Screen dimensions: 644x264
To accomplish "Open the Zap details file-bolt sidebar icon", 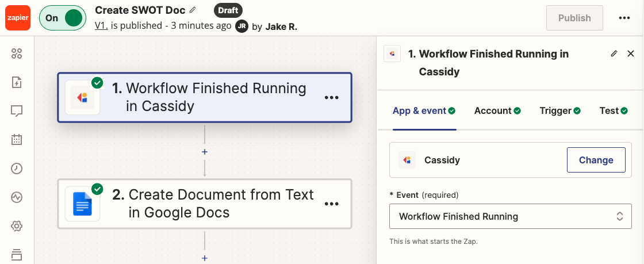I will pyautogui.click(x=17, y=82).
